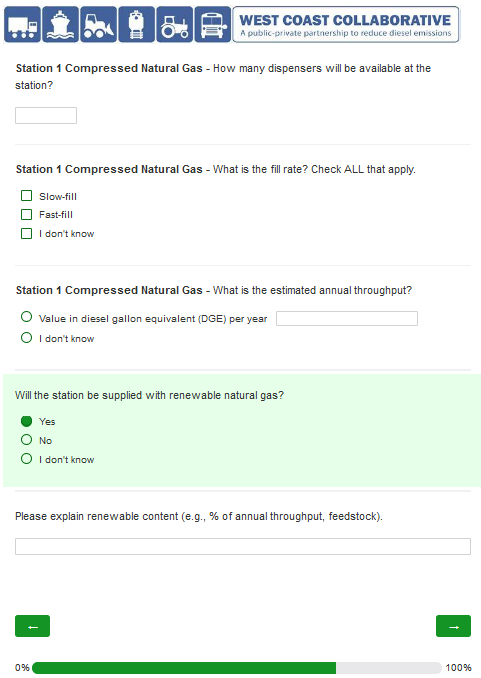Select Yes for renewable natural gas
481x678 pixels.
(26, 421)
